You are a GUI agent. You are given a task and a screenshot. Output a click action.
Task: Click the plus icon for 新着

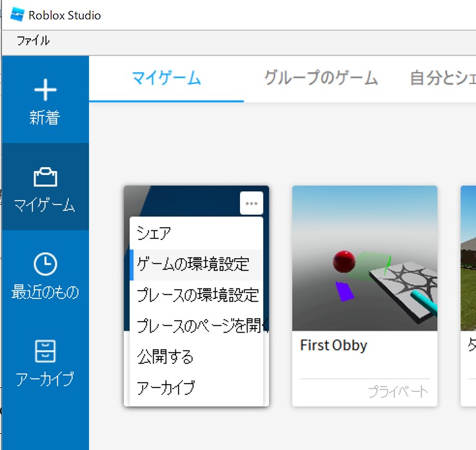[45, 90]
